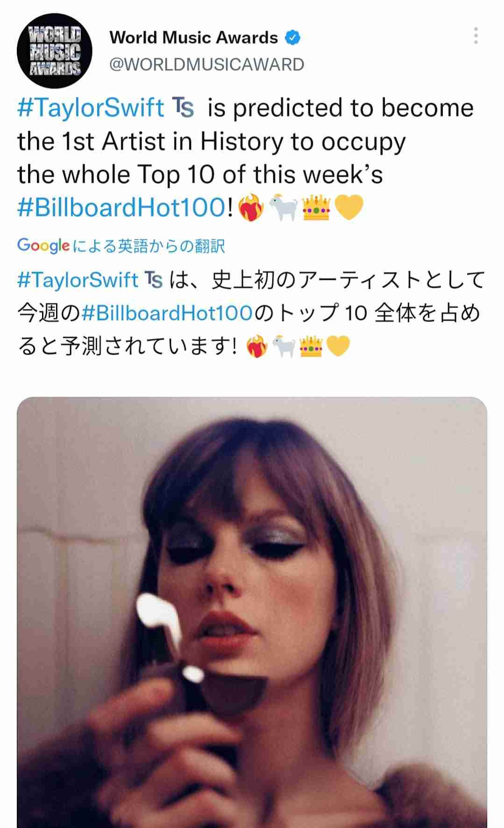
Task: Click the goat emoji in the Japanese translation
Action: pos(284,347)
